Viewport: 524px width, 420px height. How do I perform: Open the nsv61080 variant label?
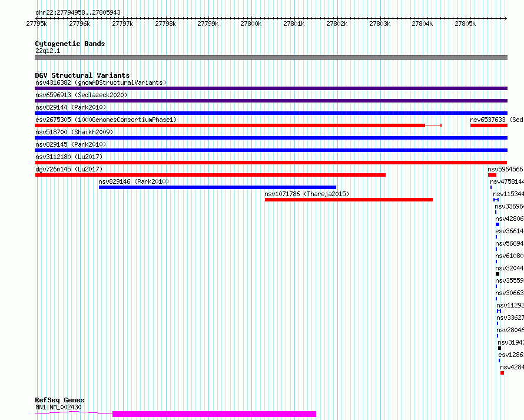[x=509, y=256]
